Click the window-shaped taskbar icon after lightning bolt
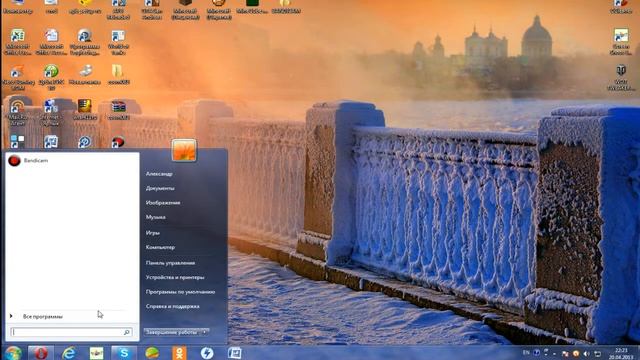 (x=234, y=353)
